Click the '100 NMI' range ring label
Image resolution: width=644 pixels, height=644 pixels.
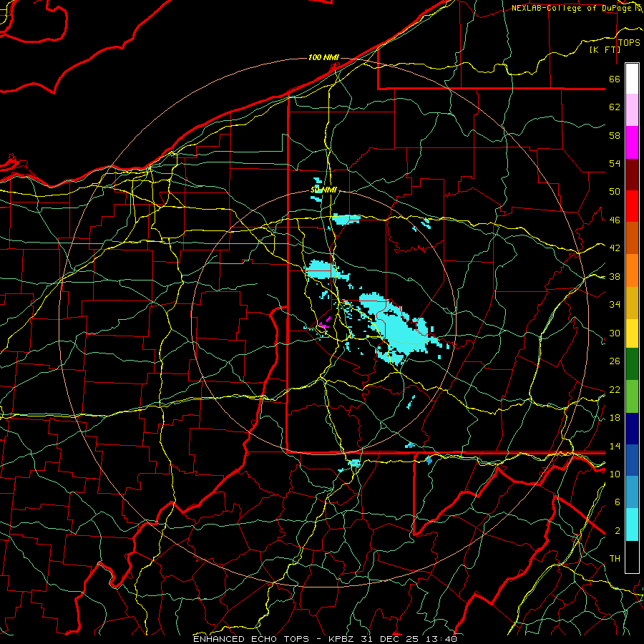pos(323,57)
